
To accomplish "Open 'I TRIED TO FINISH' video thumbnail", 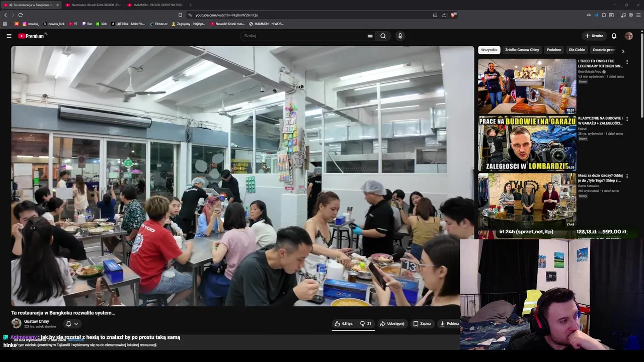I will [527, 86].
